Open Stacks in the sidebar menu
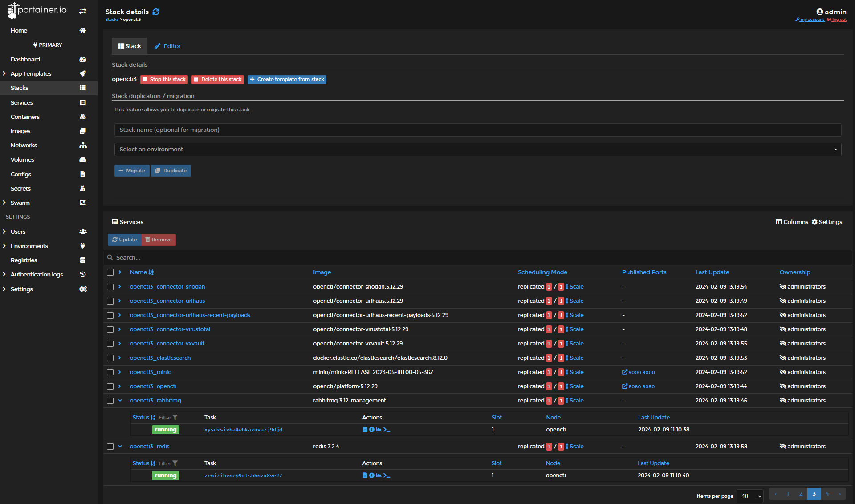 [x=20, y=88]
